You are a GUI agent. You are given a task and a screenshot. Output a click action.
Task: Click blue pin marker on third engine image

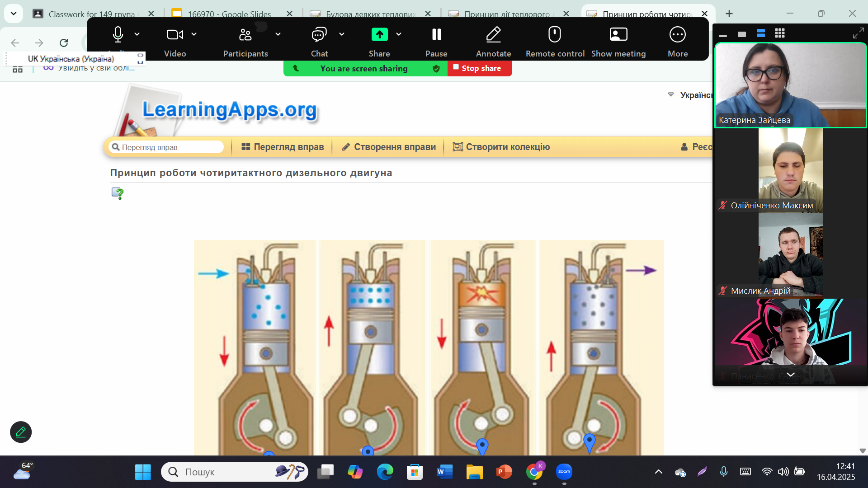(x=482, y=446)
